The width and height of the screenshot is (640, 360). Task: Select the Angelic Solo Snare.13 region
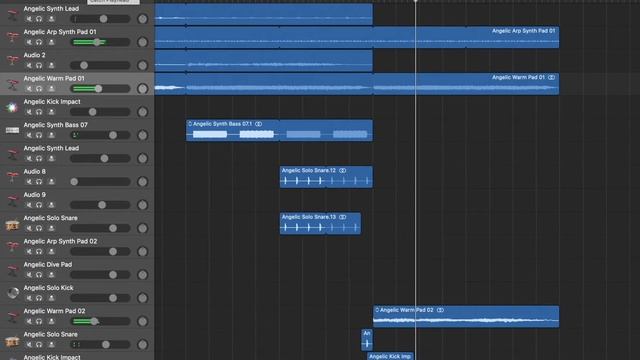pyautogui.click(x=320, y=223)
